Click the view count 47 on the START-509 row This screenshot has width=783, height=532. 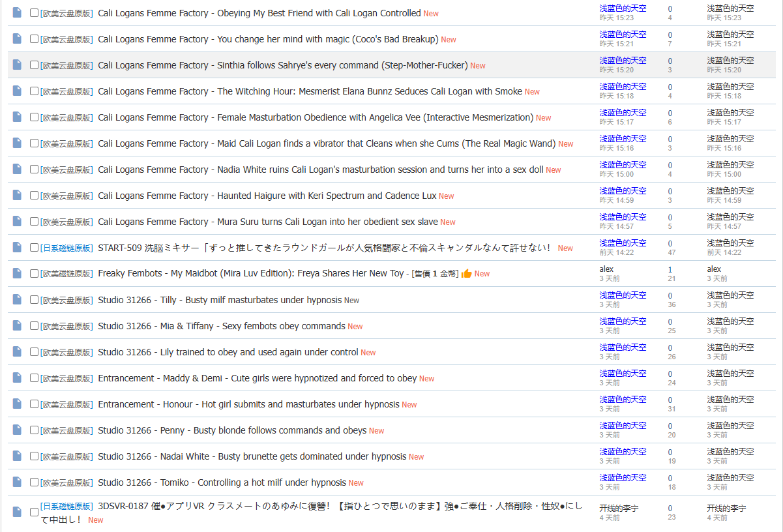(672, 252)
